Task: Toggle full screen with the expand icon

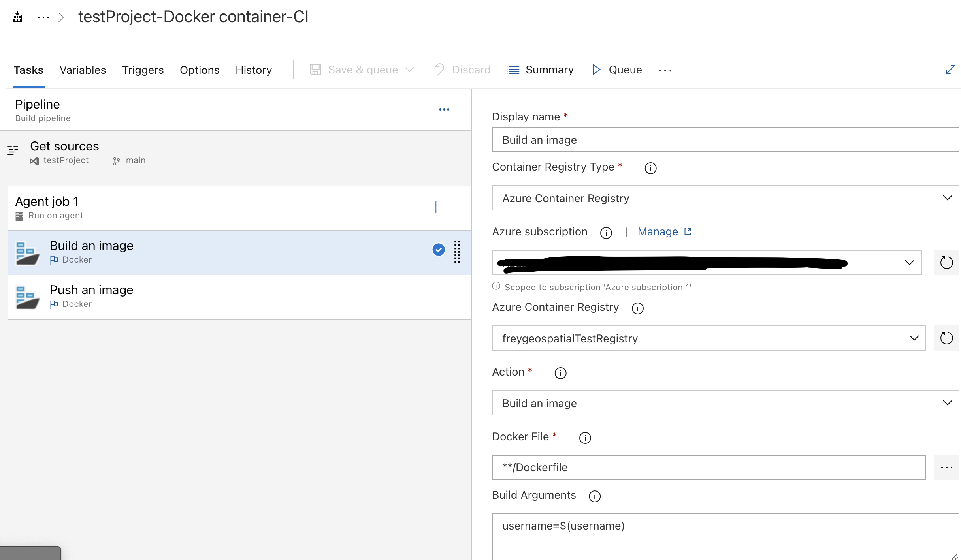Action: (950, 70)
